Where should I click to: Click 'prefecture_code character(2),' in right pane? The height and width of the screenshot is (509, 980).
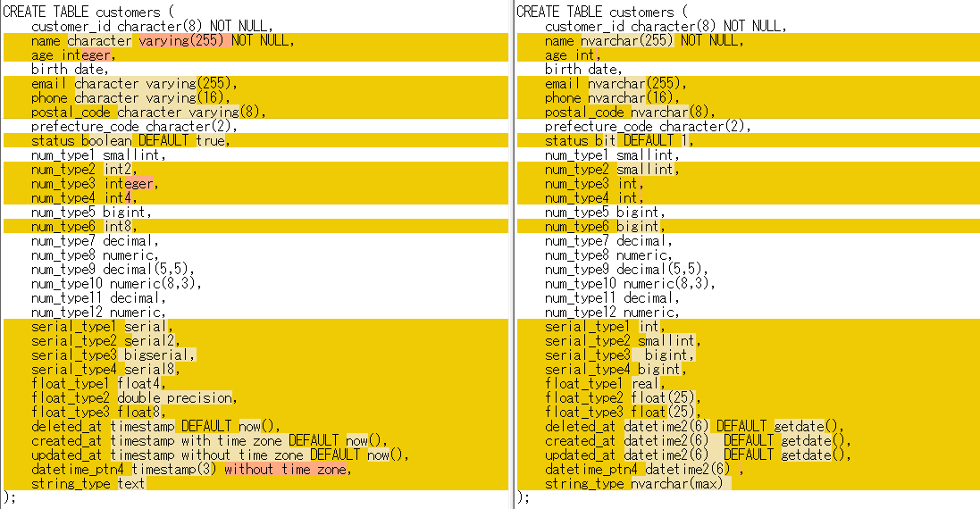(x=649, y=127)
